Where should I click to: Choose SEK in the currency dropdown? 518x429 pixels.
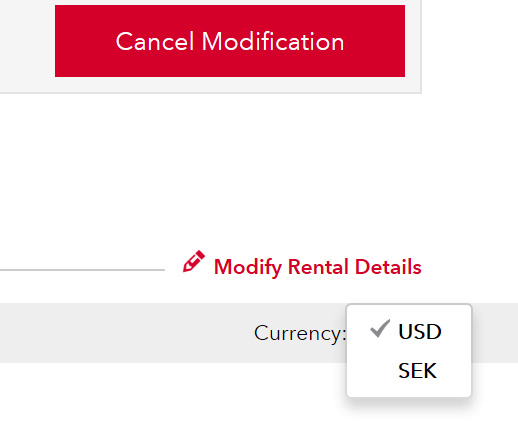tap(417, 371)
